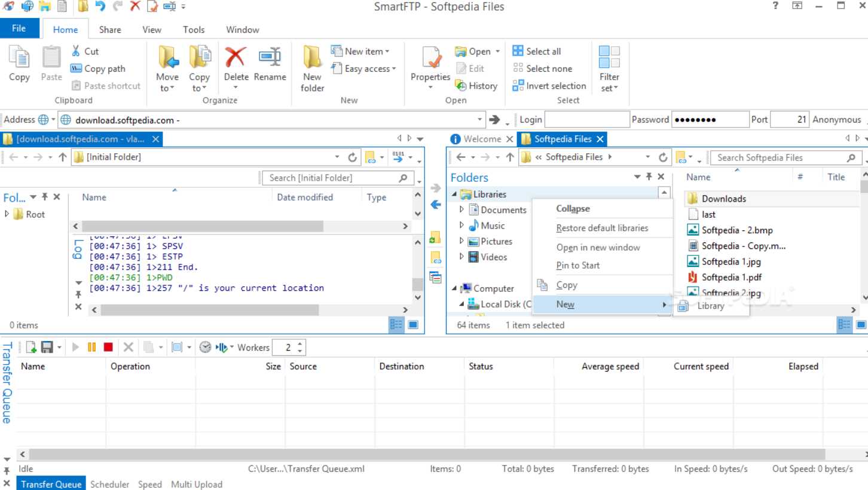Click Invert selection in Select group
868x490 pixels.
tap(549, 86)
